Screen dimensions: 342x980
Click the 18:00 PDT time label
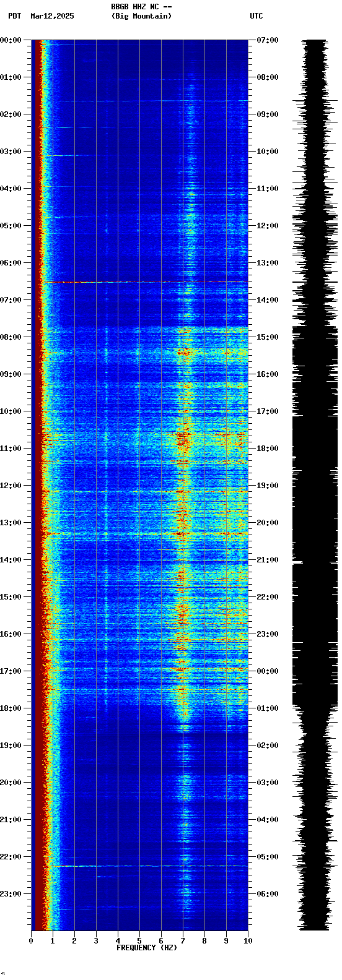click(x=11, y=708)
